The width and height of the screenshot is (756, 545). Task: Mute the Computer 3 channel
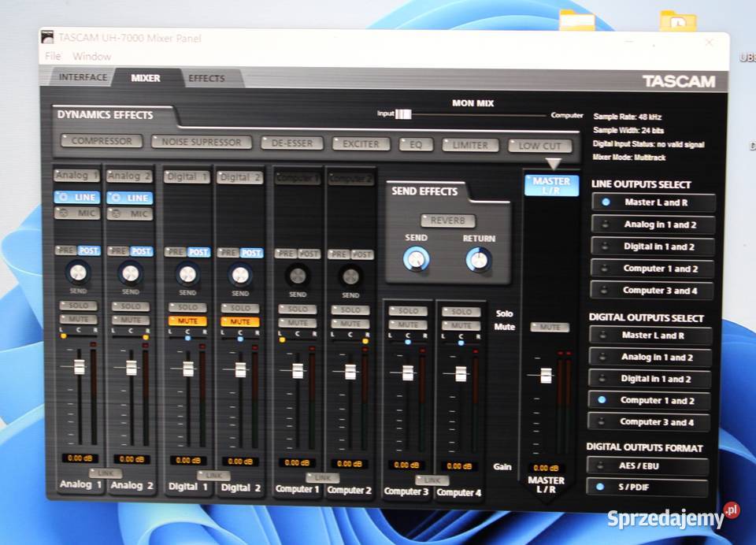pos(408,324)
